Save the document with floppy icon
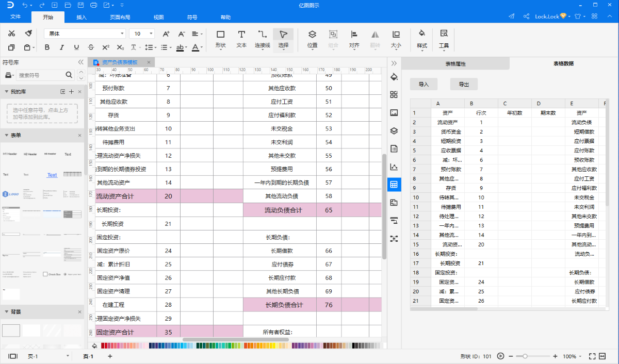Image resolution: width=619 pixels, height=364 pixels. coord(80,5)
